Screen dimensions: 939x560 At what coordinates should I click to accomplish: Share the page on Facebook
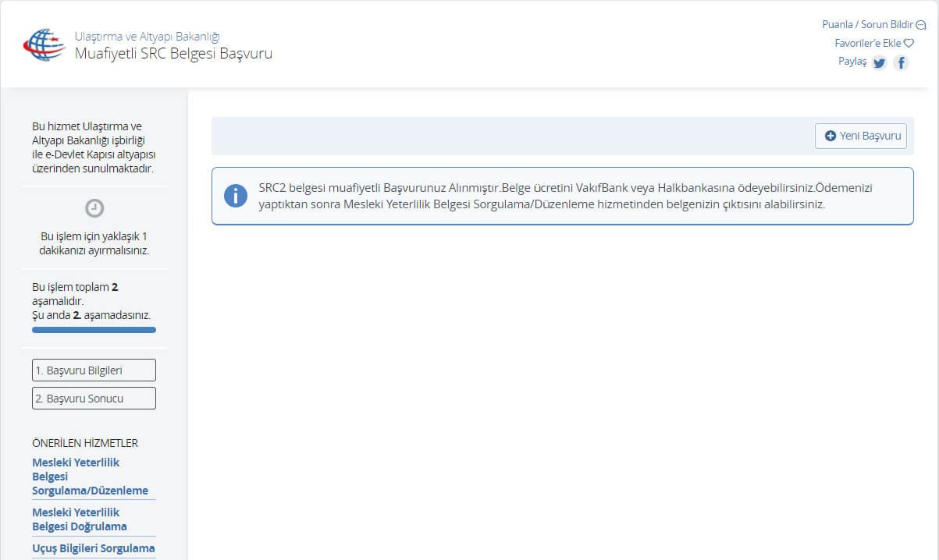(901, 63)
